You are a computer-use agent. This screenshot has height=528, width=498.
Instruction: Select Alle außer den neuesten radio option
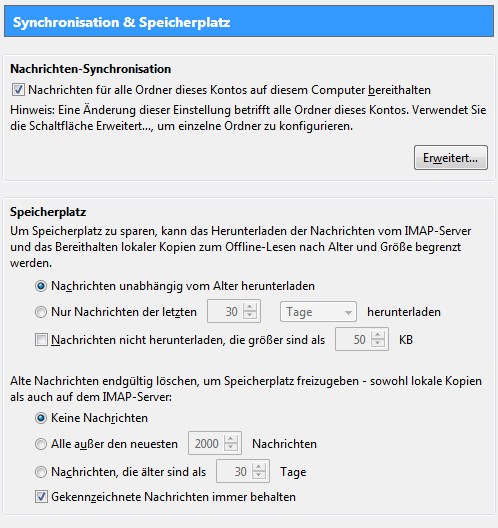click(41, 444)
